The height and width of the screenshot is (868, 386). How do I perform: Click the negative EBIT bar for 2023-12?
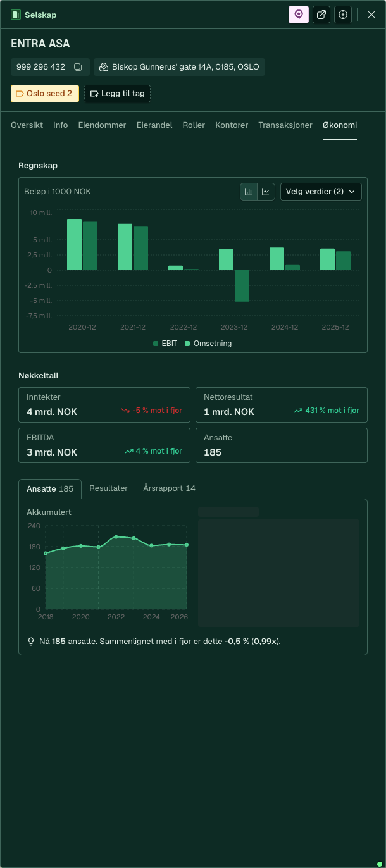[242, 286]
